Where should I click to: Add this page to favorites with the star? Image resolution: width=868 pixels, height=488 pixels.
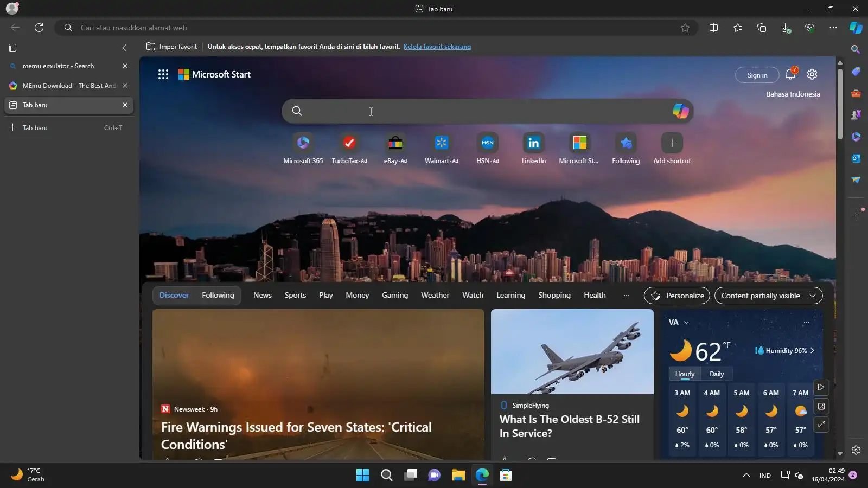click(x=685, y=28)
